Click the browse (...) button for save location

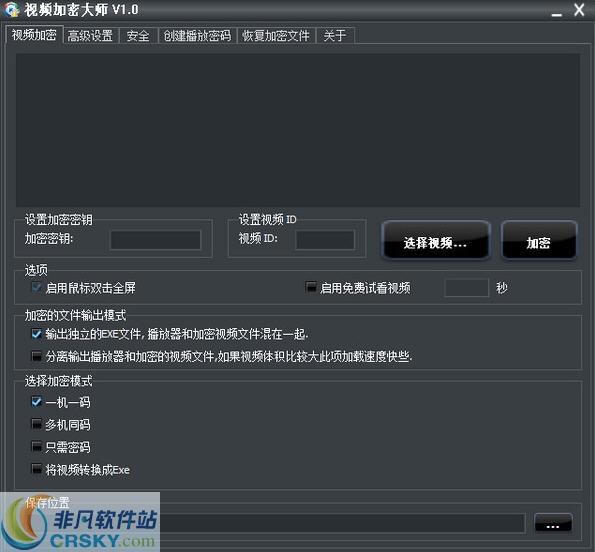coord(553,523)
